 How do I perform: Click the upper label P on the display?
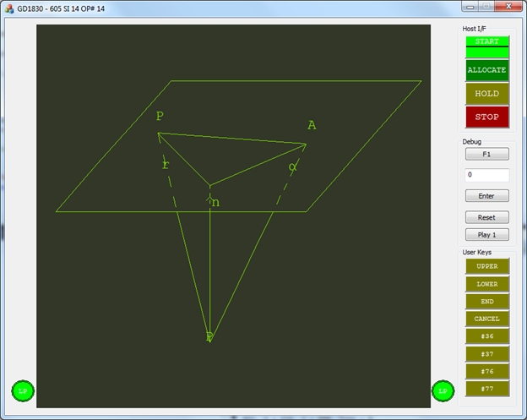(160, 116)
